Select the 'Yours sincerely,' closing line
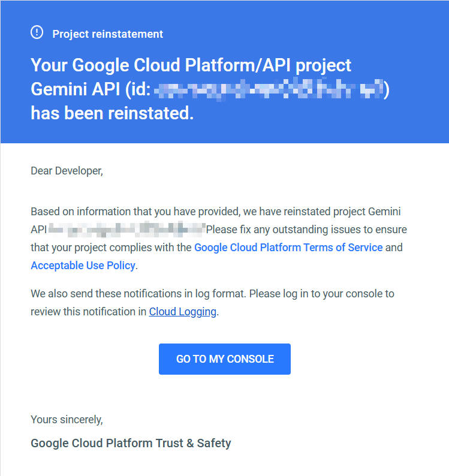Screen dimensions: 449x476 (x=67, y=420)
